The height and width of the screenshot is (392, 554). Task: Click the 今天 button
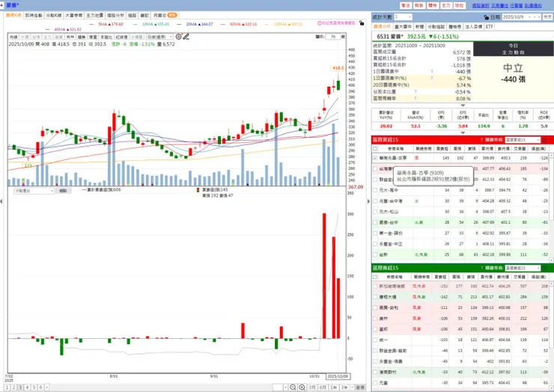[x=547, y=17]
